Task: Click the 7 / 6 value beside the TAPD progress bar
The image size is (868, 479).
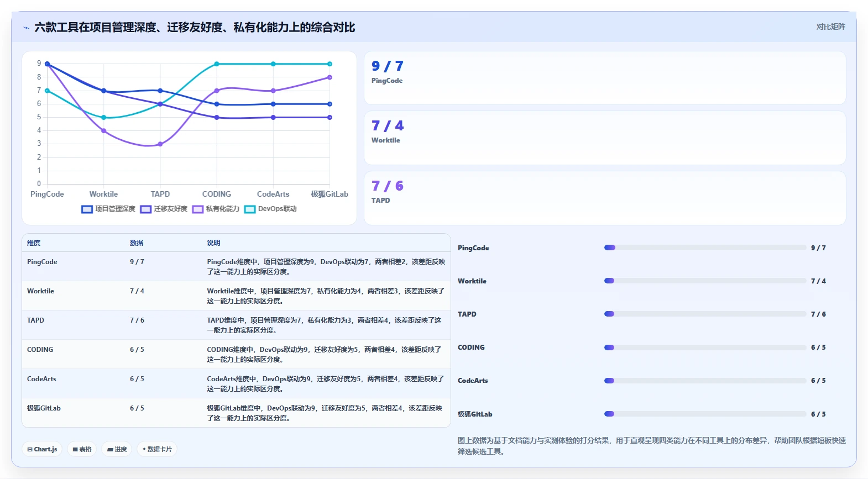Action: [818, 314]
